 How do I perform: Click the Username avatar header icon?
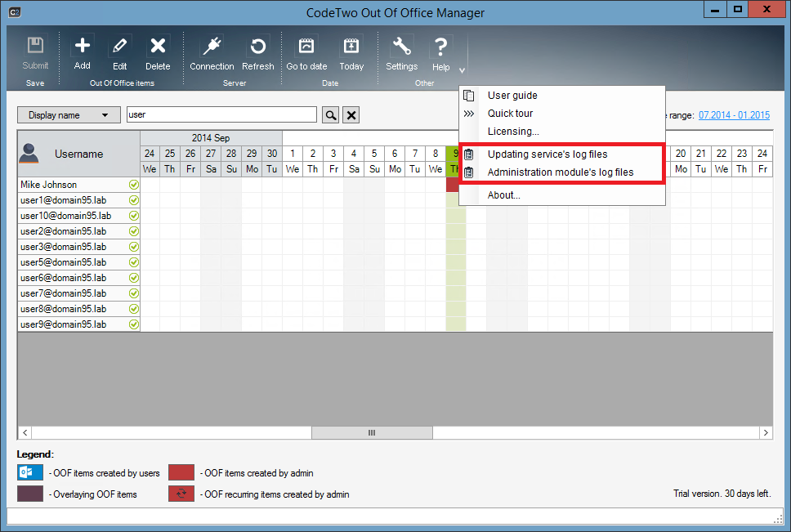[x=29, y=154]
